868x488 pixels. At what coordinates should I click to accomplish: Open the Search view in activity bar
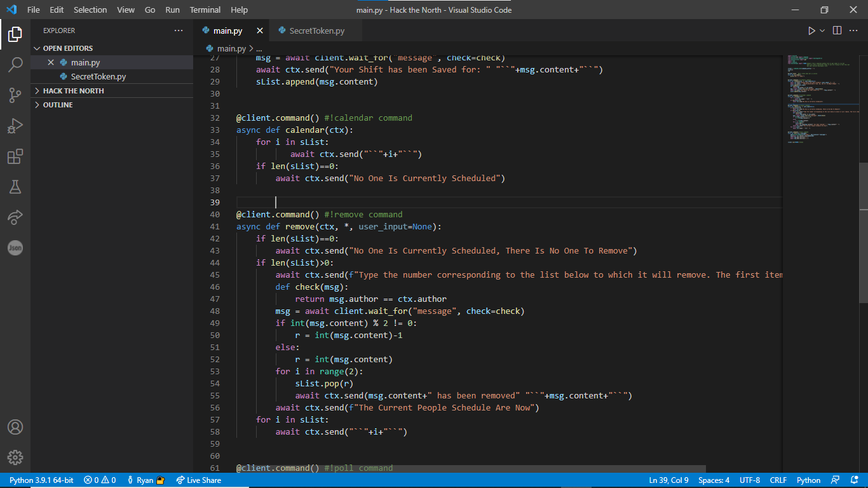click(15, 64)
